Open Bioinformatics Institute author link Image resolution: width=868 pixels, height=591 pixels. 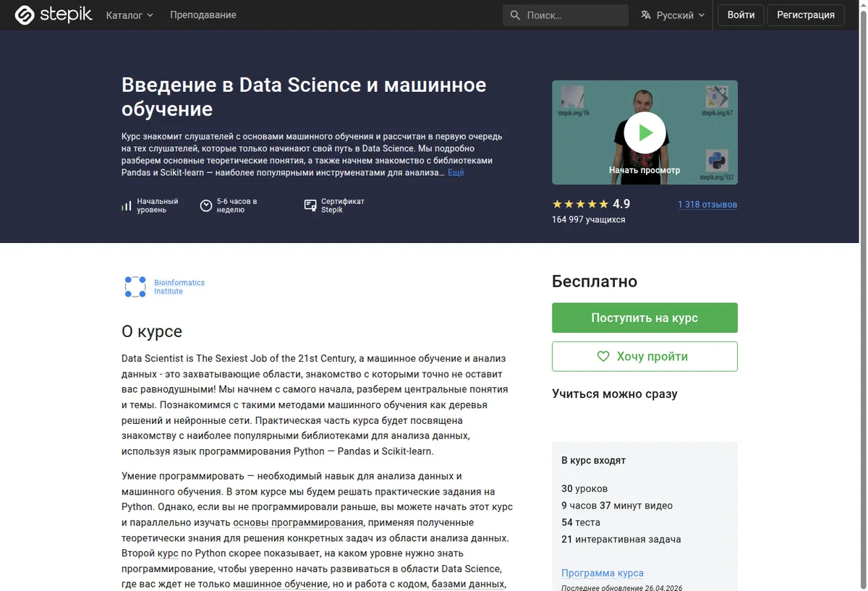[179, 287]
